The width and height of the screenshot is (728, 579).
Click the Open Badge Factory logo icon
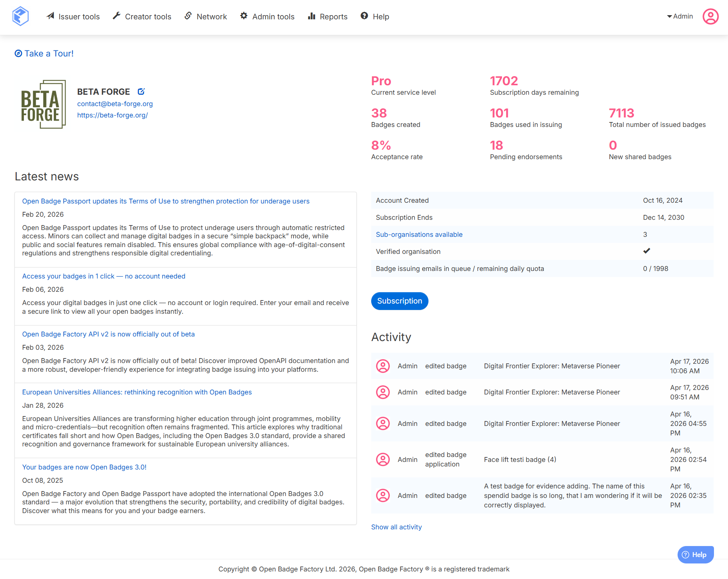tap(20, 16)
